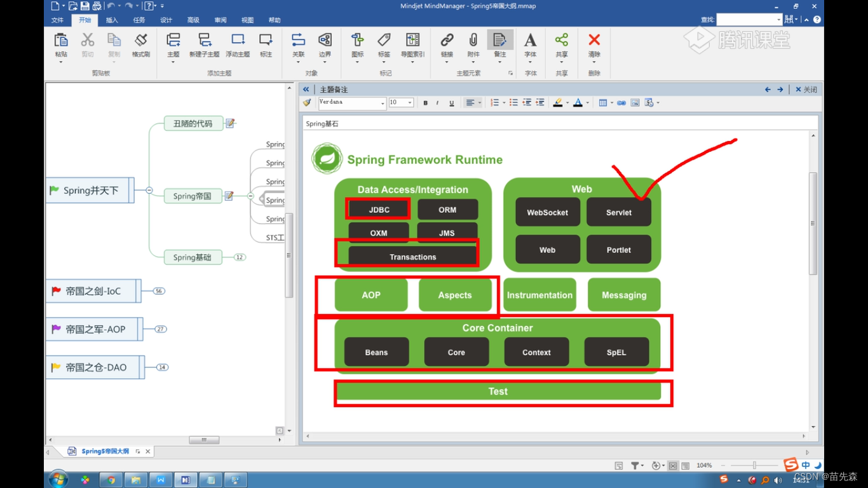
Task: Collapse the Spring并天下 branch minus toggle
Action: 149,190
